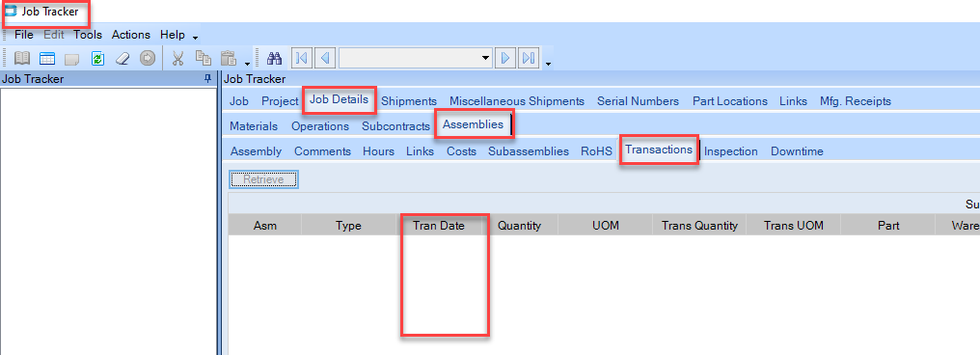Open the toolbar record navigation dropdown
This screenshot has height=355, width=980.
(x=485, y=58)
